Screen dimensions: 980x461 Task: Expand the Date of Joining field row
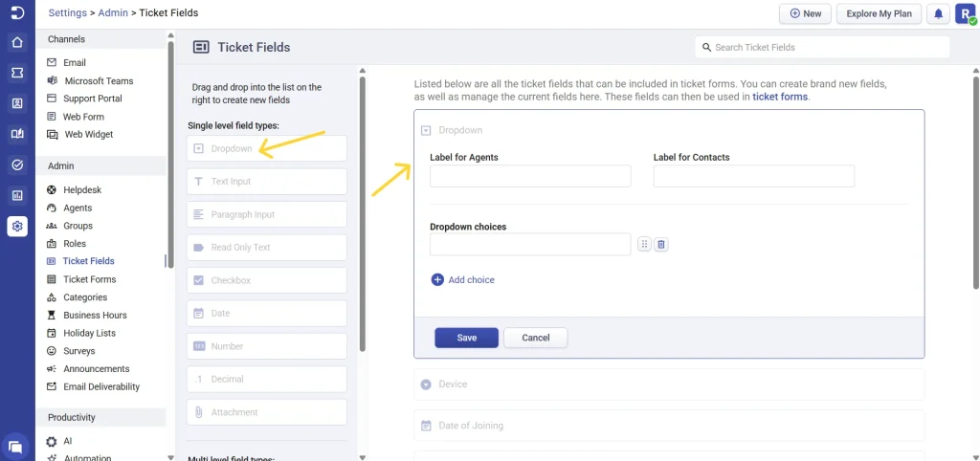click(669, 426)
